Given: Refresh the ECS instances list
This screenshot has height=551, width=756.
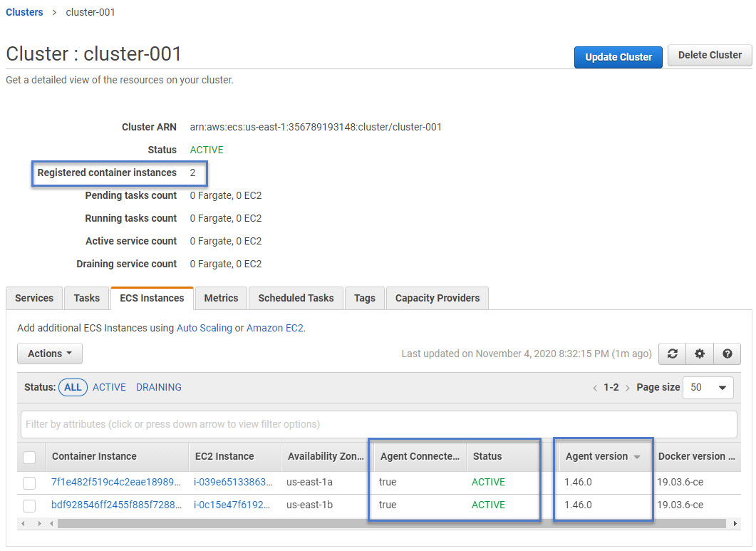Looking at the screenshot, I should pos(672,354).
